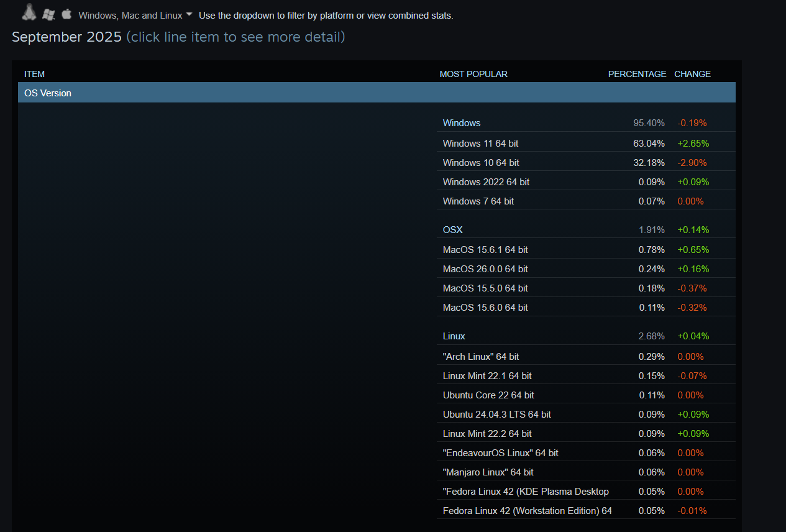Select the MacOS 15.5.0 64 bit row

pos(586,288)
